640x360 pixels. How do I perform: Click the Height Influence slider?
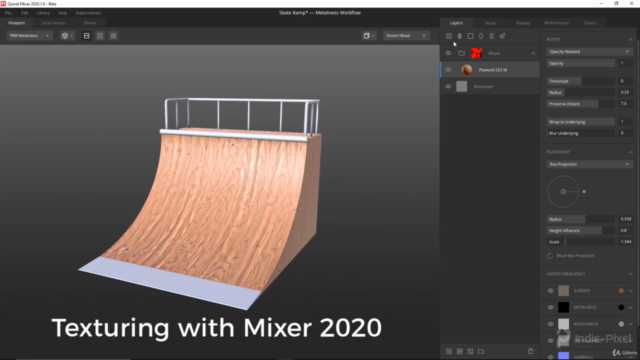tap(581, 231)
